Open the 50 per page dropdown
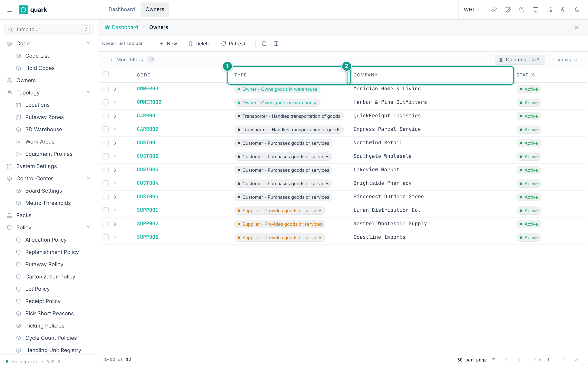 476,360
